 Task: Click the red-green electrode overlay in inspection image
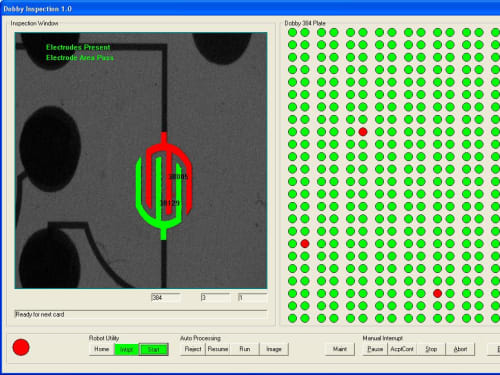[164, 186]
